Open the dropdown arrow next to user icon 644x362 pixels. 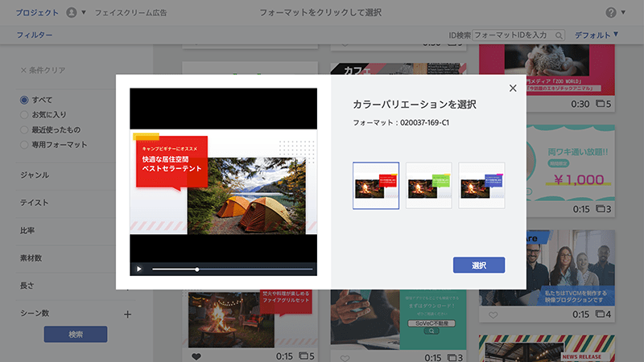point(84,12)
